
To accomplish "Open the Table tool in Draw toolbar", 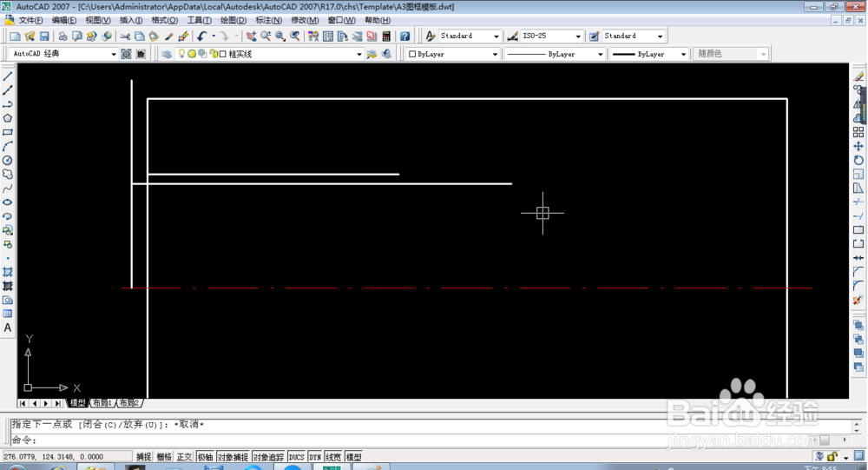I will click(8, 314).
